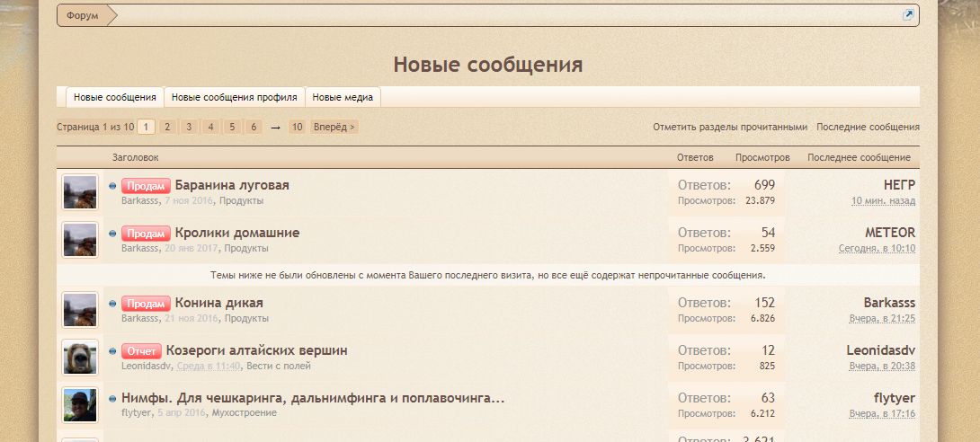980x442 pixels.
Task: Switch to Новые сообщения tab
Action: pyautogui.click(x=115, y=97)
